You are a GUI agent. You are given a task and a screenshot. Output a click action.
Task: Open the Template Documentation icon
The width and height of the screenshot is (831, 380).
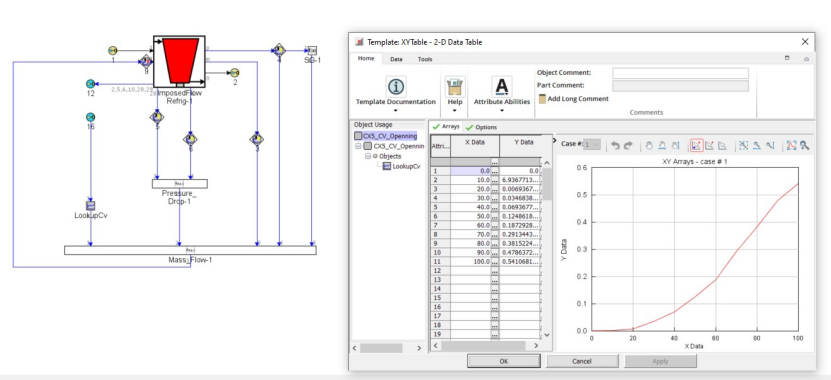point(396,86)
